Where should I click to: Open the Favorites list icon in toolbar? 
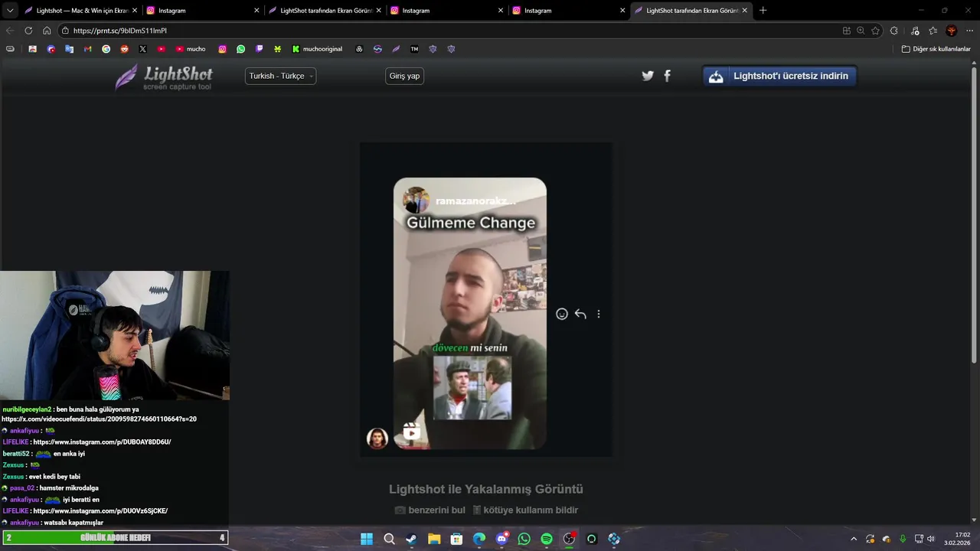tap(933, 31)
